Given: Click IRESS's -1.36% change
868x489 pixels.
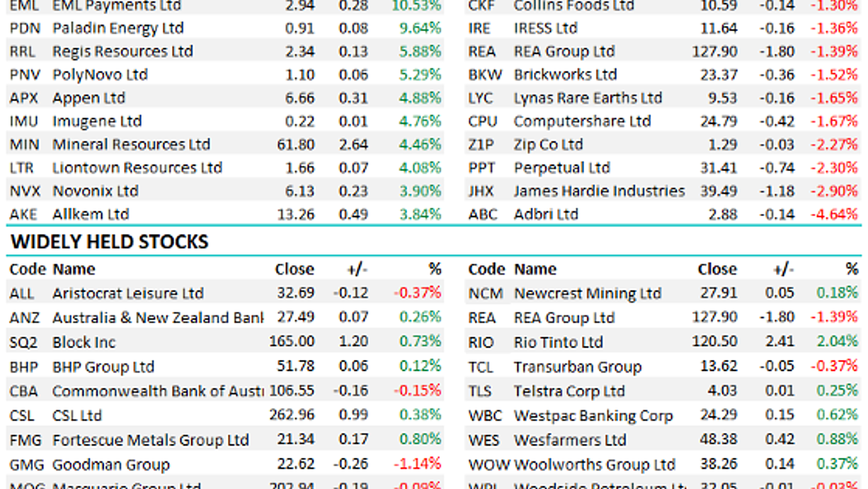Looking at the screenshot, I should point(836,28).
